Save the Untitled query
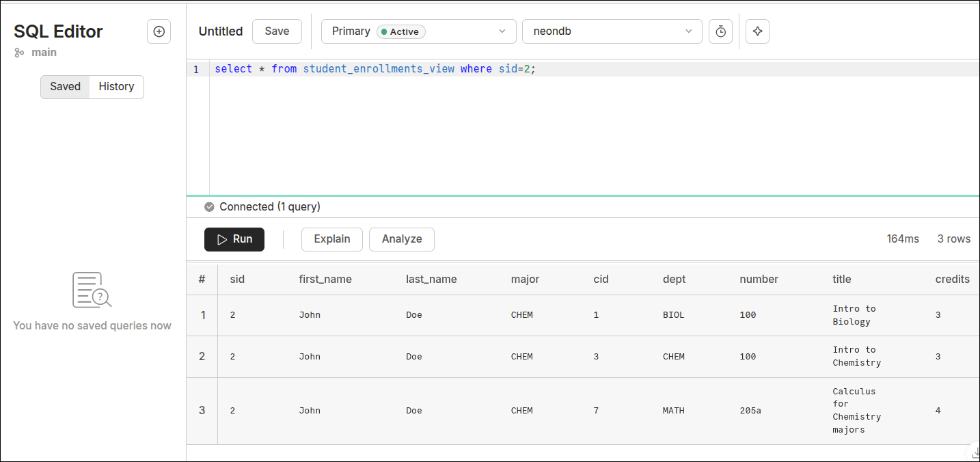 (277, 31)
